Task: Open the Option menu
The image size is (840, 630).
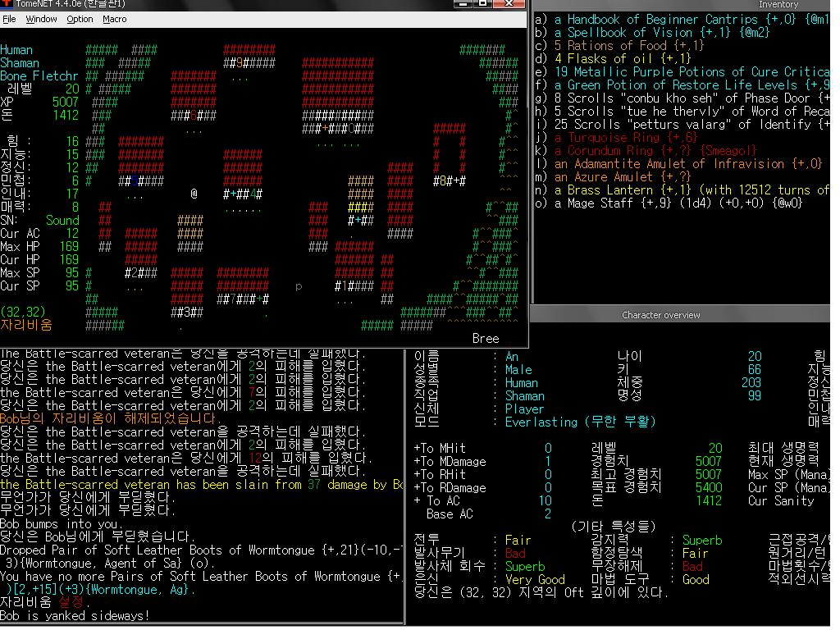Action: tap(80, 20)
